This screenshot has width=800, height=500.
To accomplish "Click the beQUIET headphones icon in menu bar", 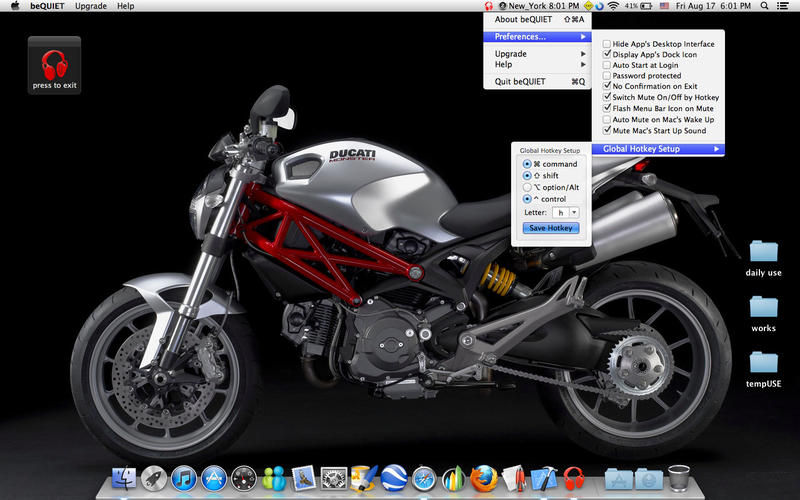I will point(488,6).
